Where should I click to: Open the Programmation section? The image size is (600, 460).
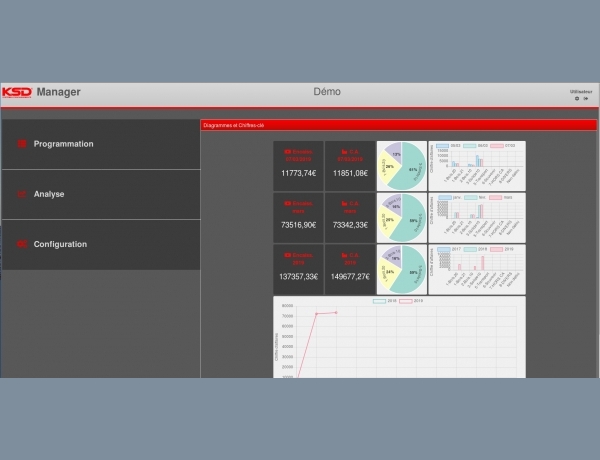[x=63, y=144]
